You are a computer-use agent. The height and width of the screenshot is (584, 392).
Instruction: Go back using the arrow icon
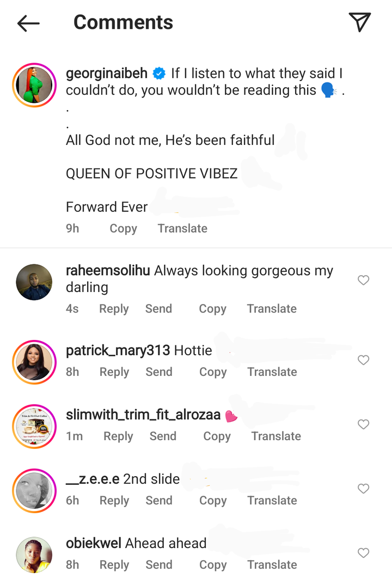28,23
